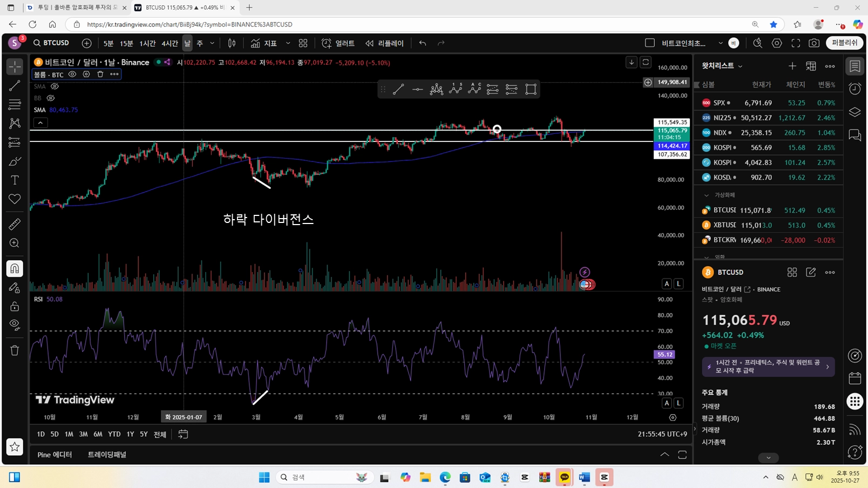Open the time interval dropdown arrow next to 주
Image resolution: width=868 pixels, height=488 pixels.
[x=212, y=43]
